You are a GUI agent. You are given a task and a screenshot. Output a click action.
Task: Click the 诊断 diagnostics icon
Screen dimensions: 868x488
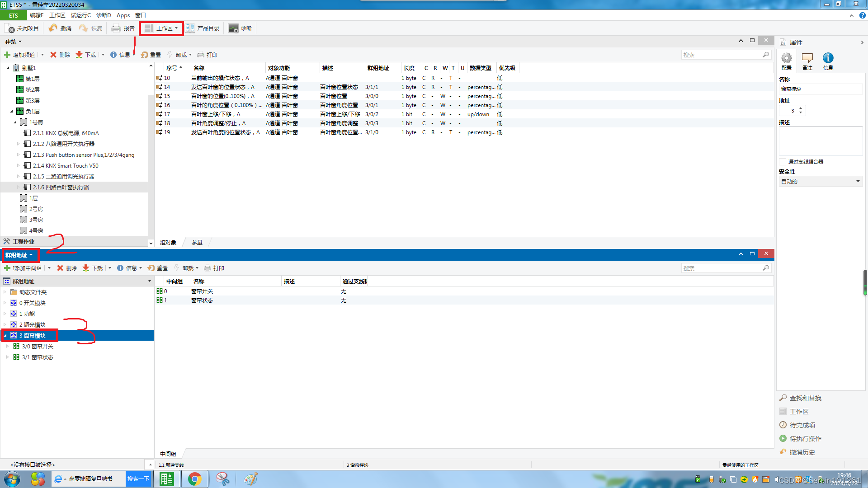tap(233, 28)
